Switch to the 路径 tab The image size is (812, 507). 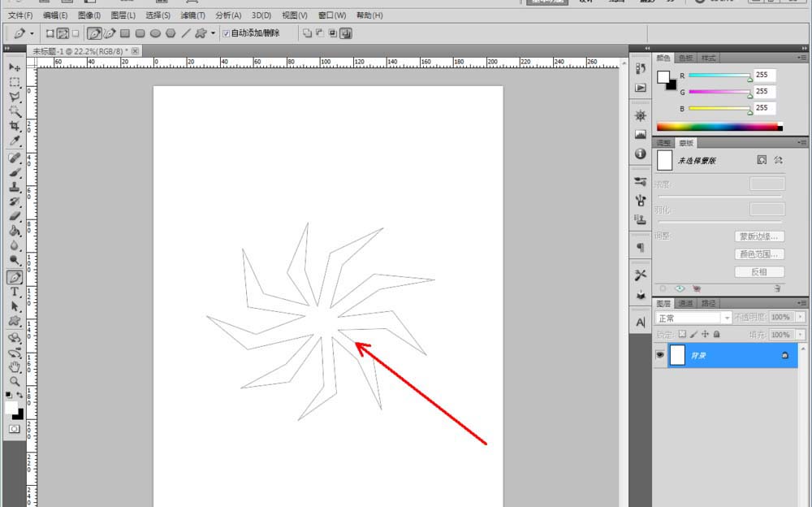pyautogui.click(x=708, y=303)
